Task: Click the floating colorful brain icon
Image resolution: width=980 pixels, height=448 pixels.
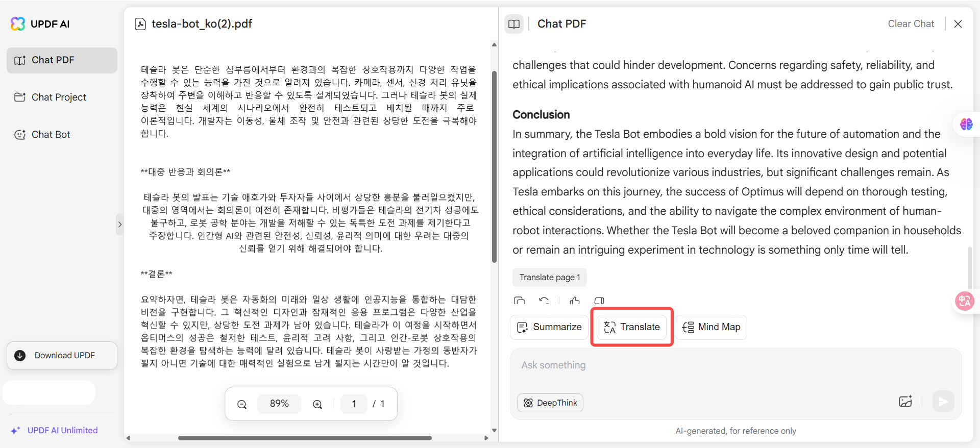Action: 966,124
